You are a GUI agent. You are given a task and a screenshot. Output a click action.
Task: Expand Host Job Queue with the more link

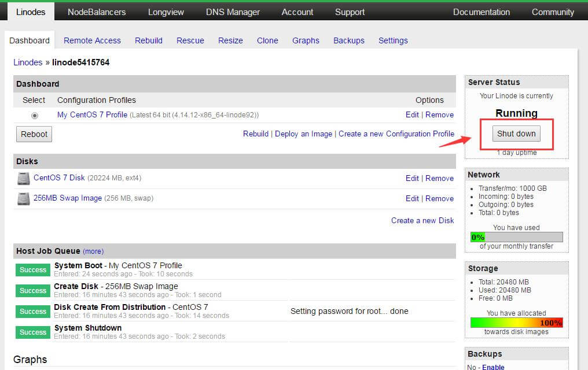(x=93, y=251)
